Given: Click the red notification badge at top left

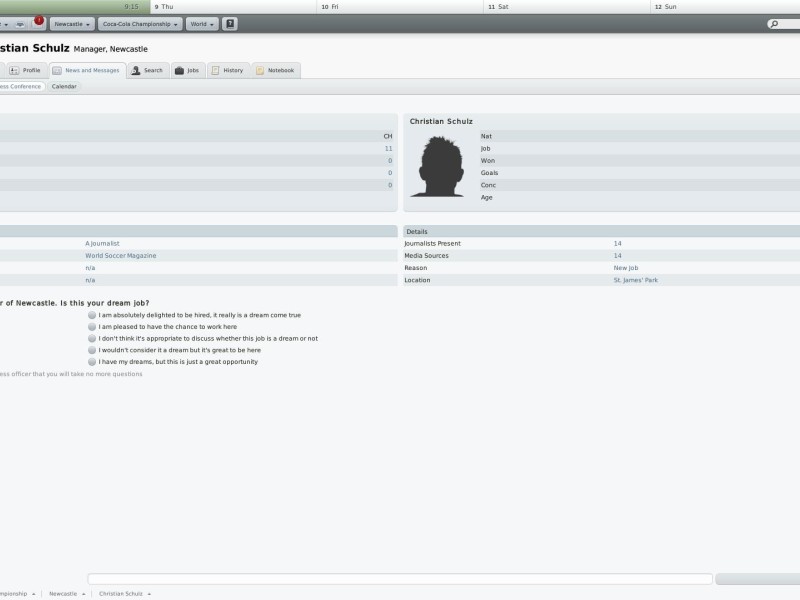Looking at the screenshot, I should tap(38, 21).
